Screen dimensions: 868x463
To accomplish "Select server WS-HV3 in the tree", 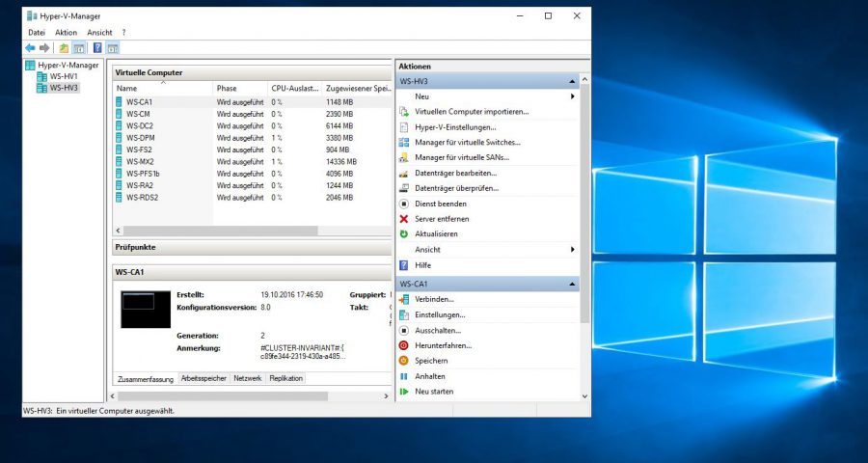I will [58, 88].
